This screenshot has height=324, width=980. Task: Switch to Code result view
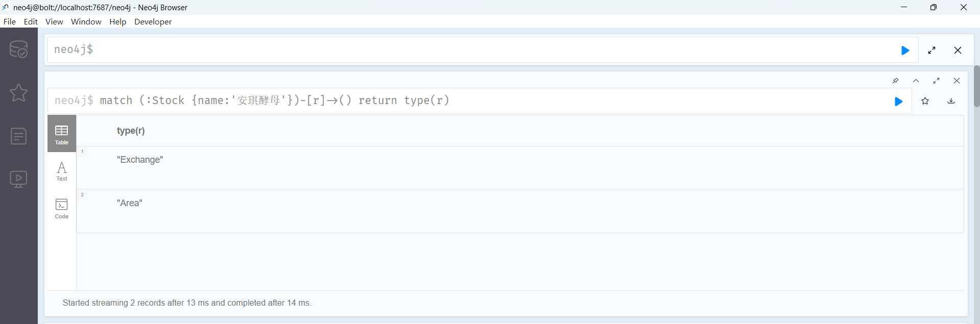62,208
